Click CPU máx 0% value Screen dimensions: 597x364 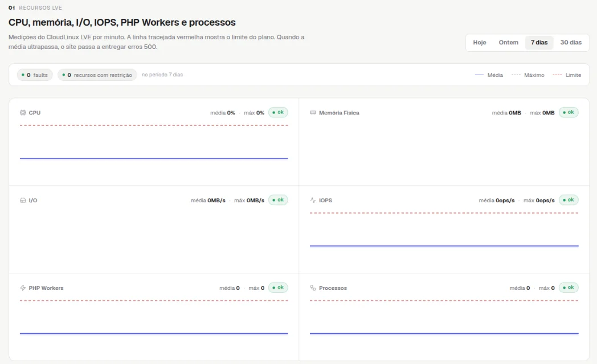254,113
